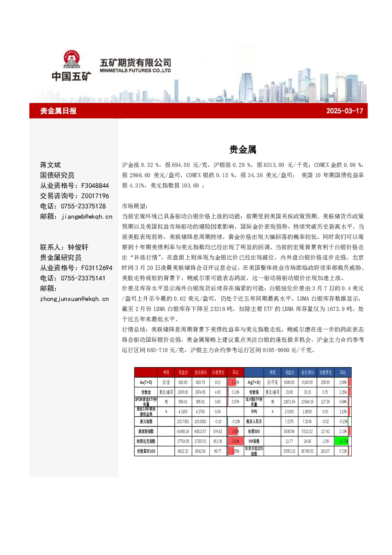Click the SPDR黄金ETF持有量 row label
392x555 pixels.
(x=146, y=402)
